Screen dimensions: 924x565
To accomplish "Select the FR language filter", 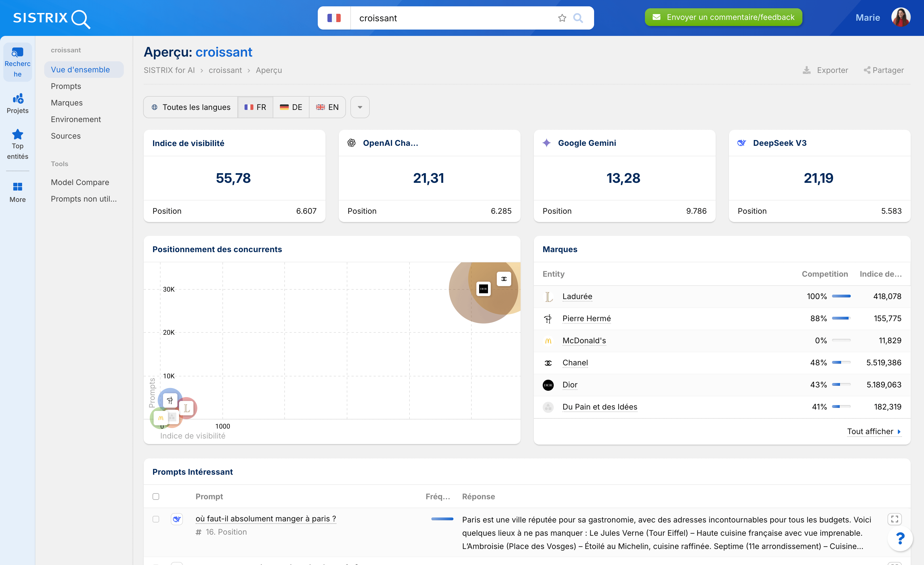I will coord(255,107).
